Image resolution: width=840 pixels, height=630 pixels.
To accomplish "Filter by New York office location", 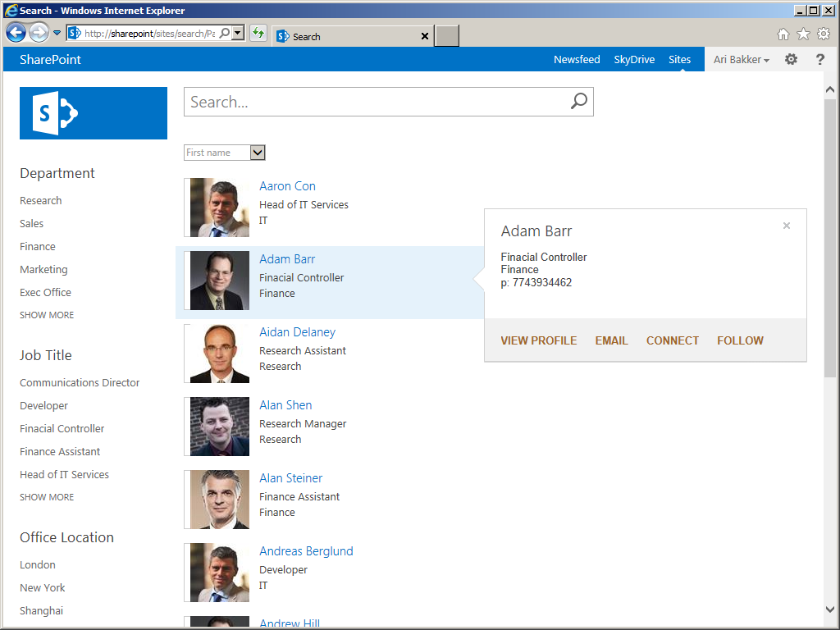I will click(x=43, y=587).
